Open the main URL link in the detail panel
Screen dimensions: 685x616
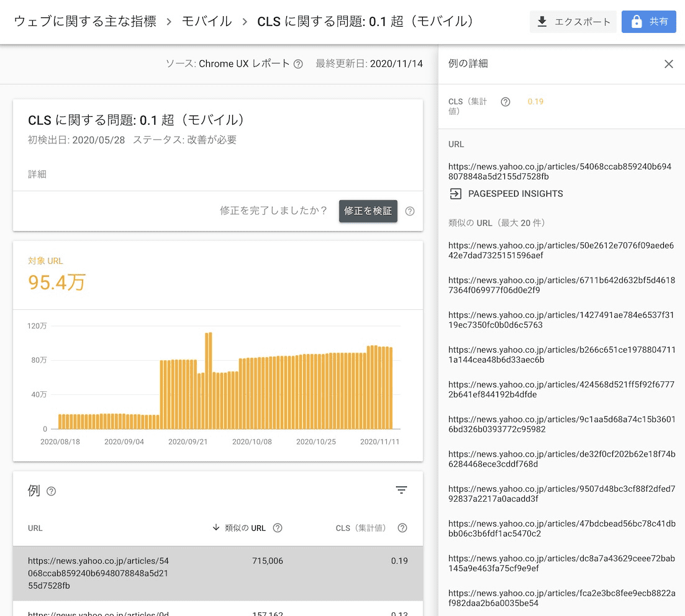(x=558, y=171)
